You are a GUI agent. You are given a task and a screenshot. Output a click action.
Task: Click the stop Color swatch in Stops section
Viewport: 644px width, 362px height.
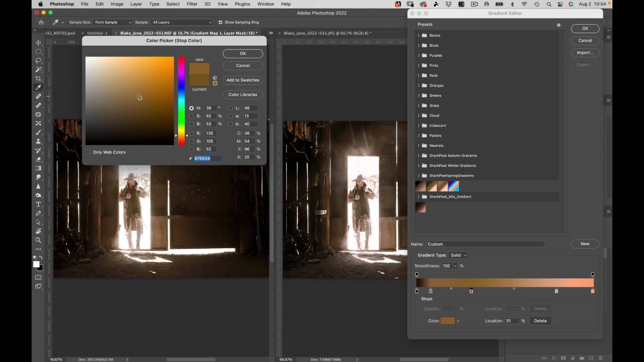tap(447, 321)
